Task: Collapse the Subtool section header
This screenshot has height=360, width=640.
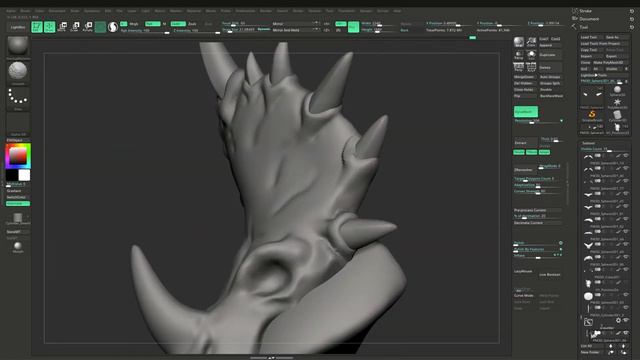Action: [588, 143]
